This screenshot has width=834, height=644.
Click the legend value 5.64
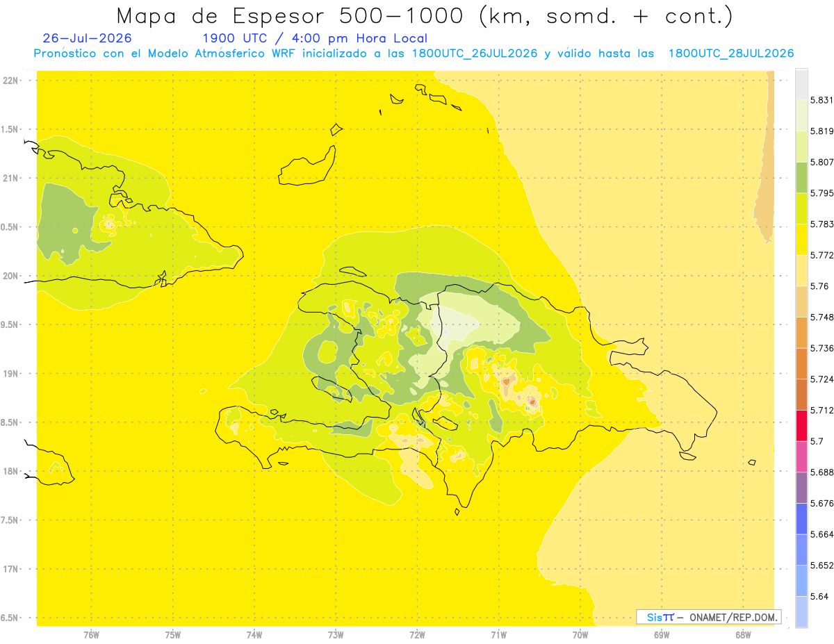[819, 596]
